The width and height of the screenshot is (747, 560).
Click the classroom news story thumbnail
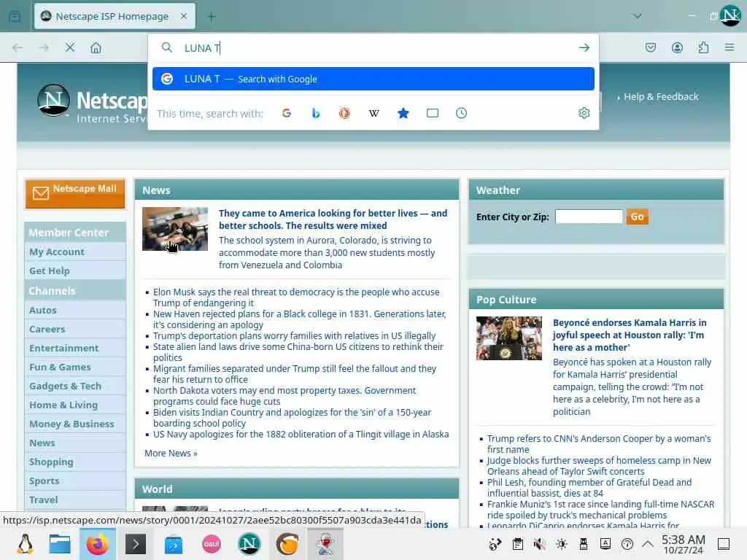click(x=175, y=229)
